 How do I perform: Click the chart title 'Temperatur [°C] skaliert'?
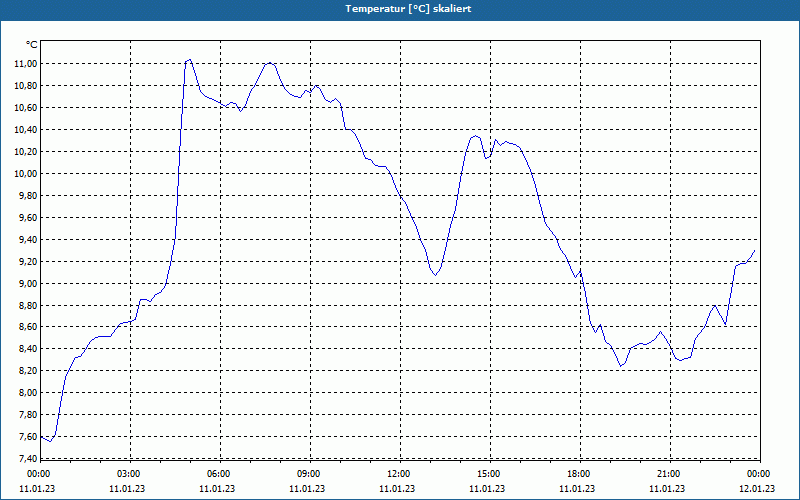tap(408, 9)
